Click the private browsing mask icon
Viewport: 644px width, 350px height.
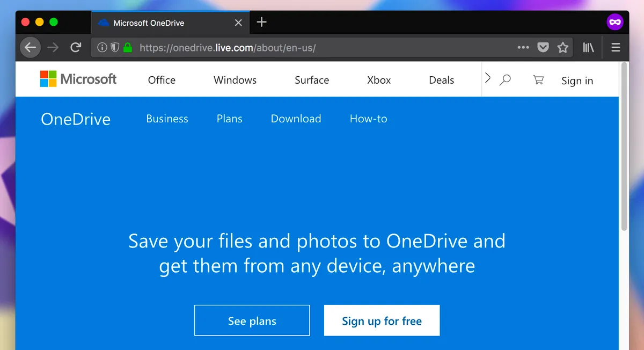615,23
